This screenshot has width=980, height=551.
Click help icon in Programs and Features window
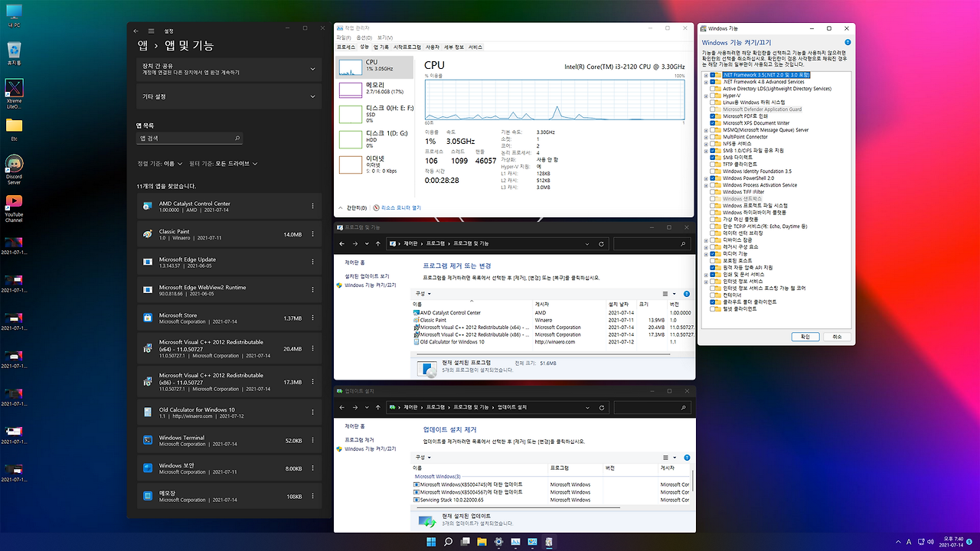point(686,293)
